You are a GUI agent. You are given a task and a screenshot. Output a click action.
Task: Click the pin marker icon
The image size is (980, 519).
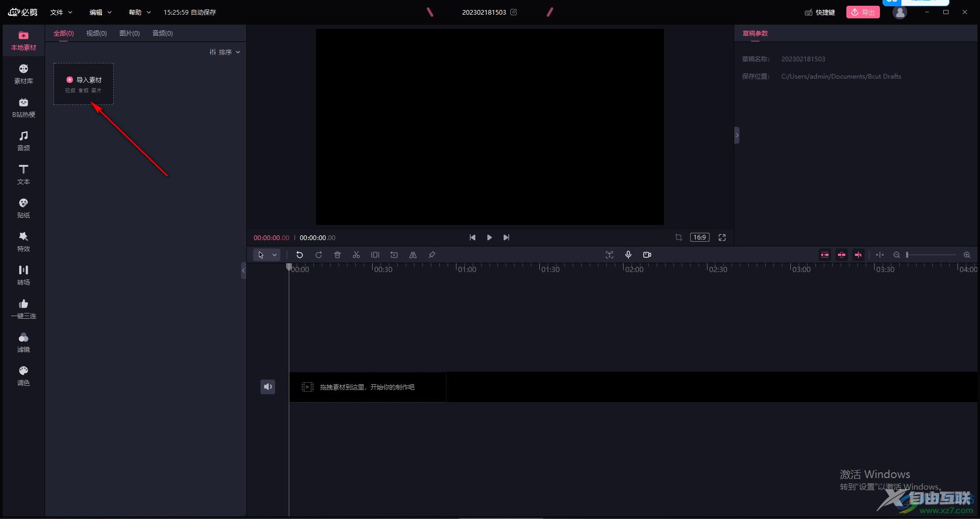tap(432, 255)
